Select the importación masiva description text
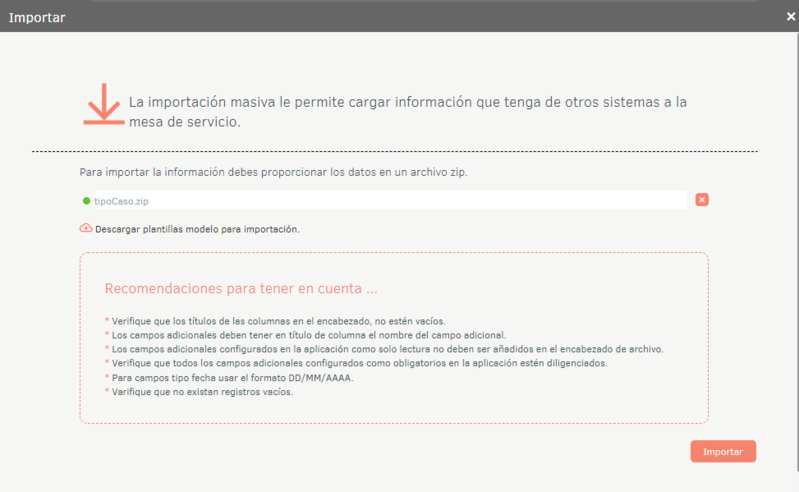Image resolution: width=799 pixels, height=492 pixels. tap(407, 112)
